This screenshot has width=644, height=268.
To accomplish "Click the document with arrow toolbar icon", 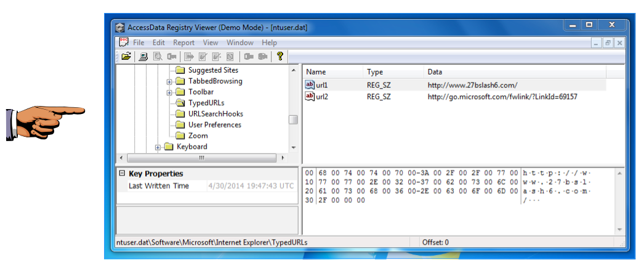I will click(189, 56).
